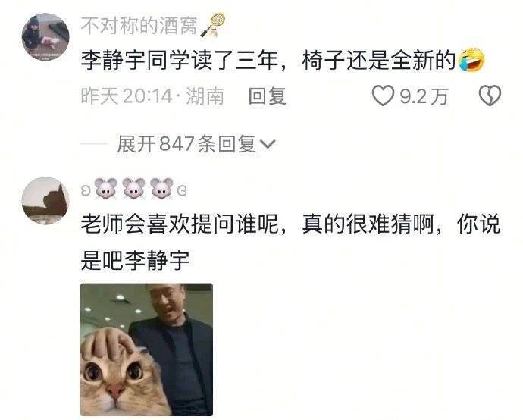The height and width of the screenshot is (420, 523).
Task: Like the comment with 9.2万 hearts
Action: [x=383, y=96]
